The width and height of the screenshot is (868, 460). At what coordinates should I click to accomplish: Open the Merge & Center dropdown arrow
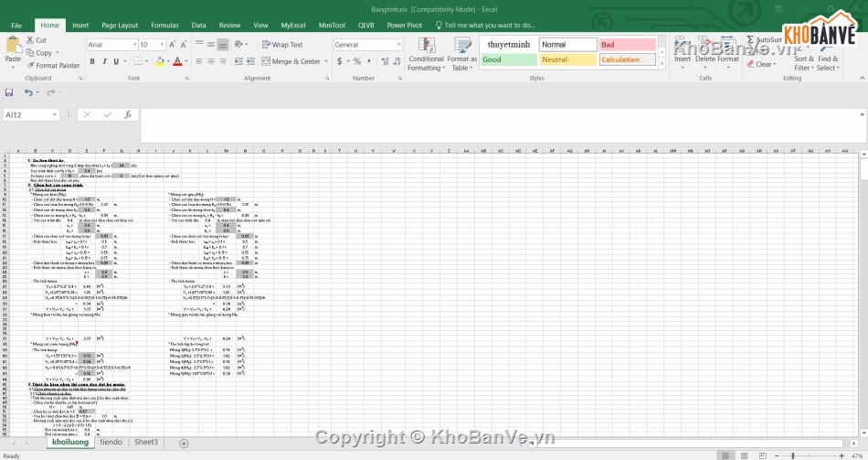326,61
